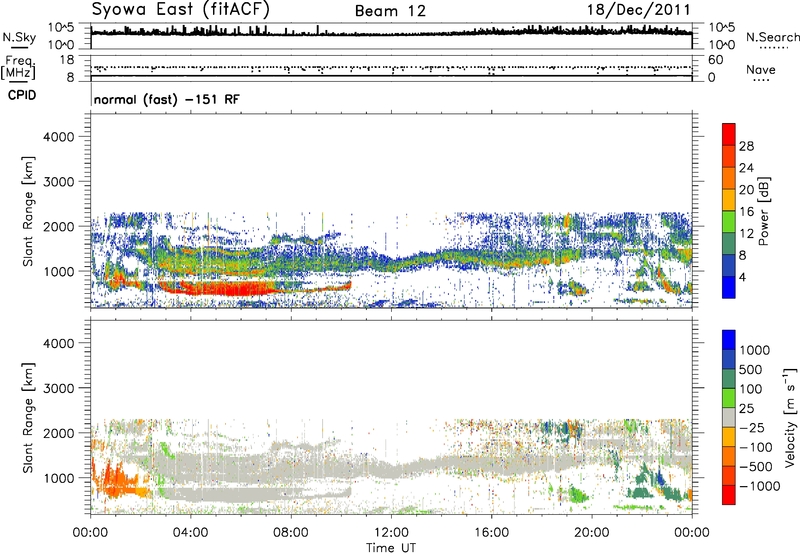Click the 'N.Search' legend label

pos(772,37)
